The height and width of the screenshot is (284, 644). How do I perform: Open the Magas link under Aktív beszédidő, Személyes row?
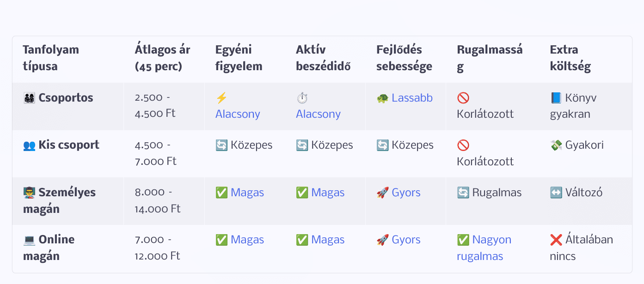328,193
